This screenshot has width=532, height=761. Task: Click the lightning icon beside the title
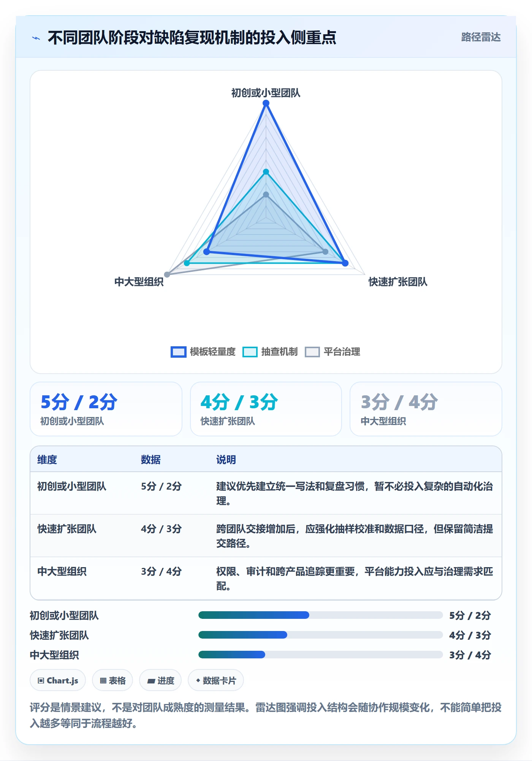(36, 38)
